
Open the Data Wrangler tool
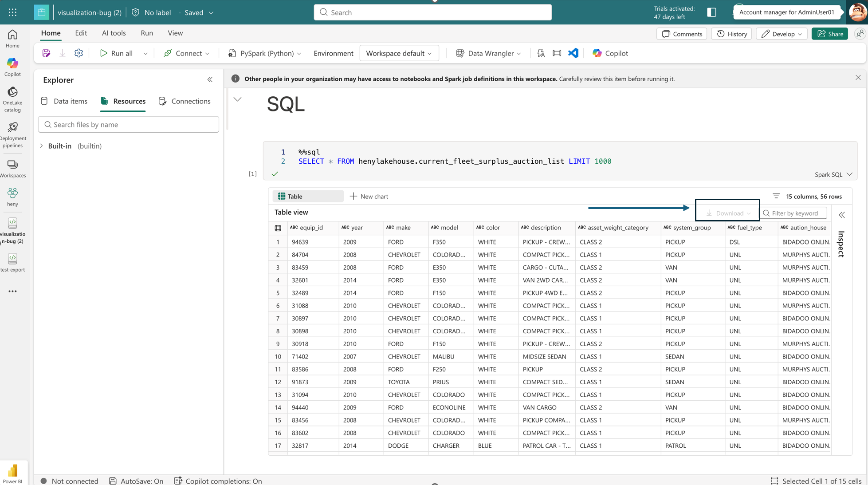[x=487, y=53]
